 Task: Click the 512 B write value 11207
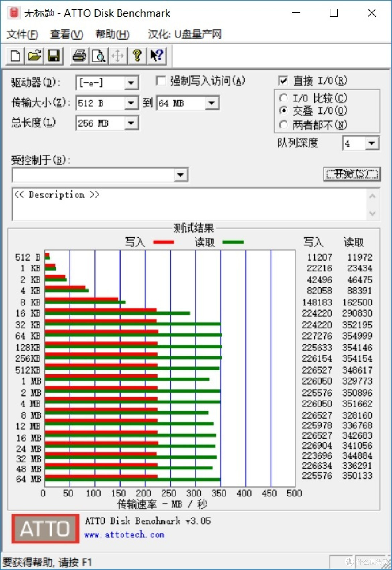tap(319, 257)
